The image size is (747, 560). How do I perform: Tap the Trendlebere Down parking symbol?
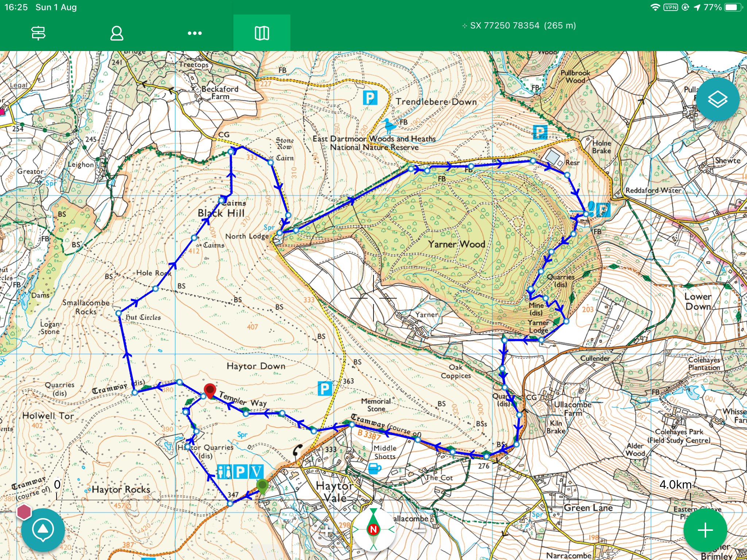click(369, 98)
